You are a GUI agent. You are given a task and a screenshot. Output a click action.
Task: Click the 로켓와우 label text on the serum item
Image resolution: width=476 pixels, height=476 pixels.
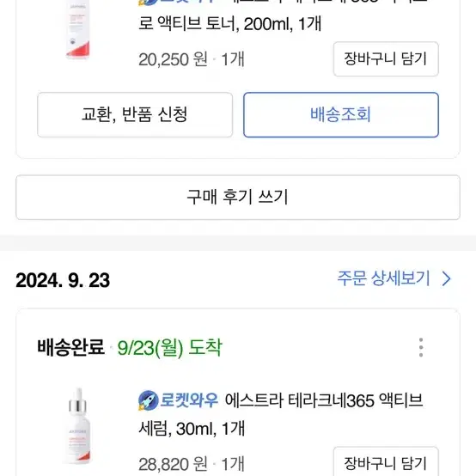(x=189, y=400)
